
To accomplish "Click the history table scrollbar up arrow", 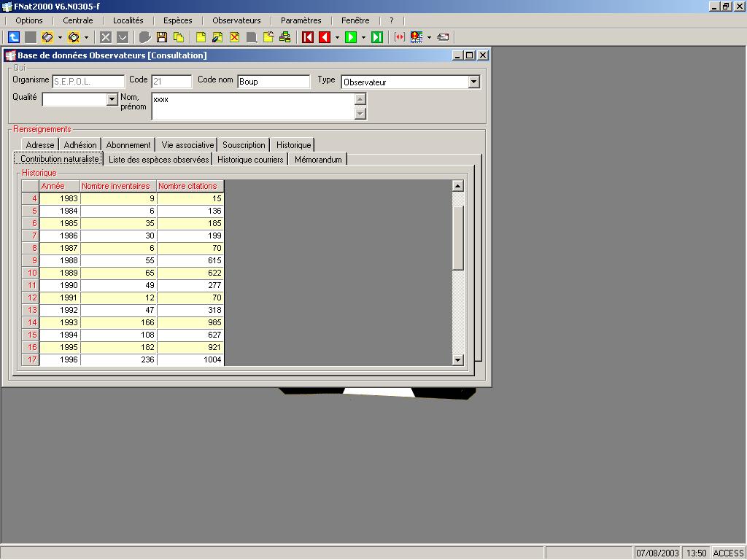I will coord(458,186).
